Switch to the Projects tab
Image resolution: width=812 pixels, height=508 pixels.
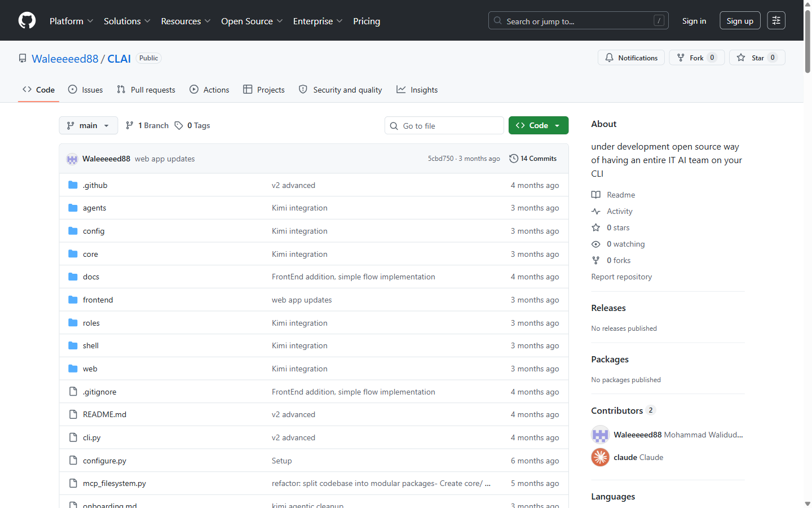[264, 90]
